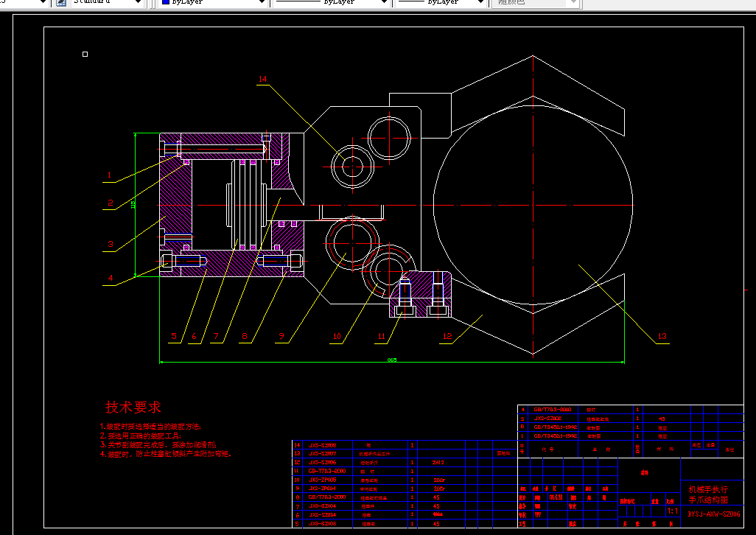Select technical requirement line 1 text

click(150, 427)
